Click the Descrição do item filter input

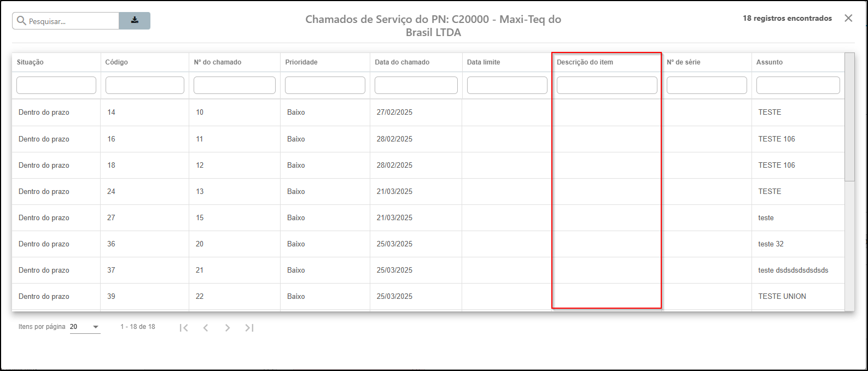(x=607, y=85)
